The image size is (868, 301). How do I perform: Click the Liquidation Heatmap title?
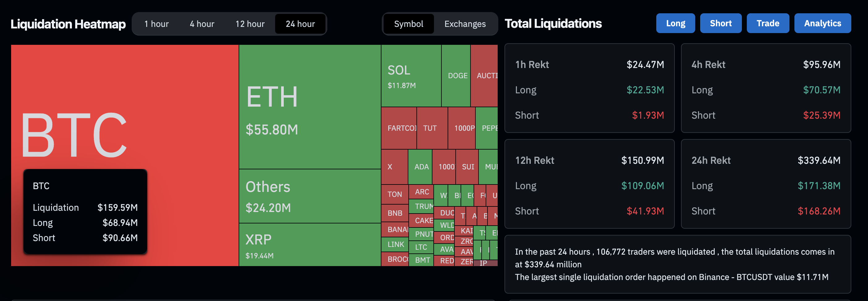click(x=68, y=23)
